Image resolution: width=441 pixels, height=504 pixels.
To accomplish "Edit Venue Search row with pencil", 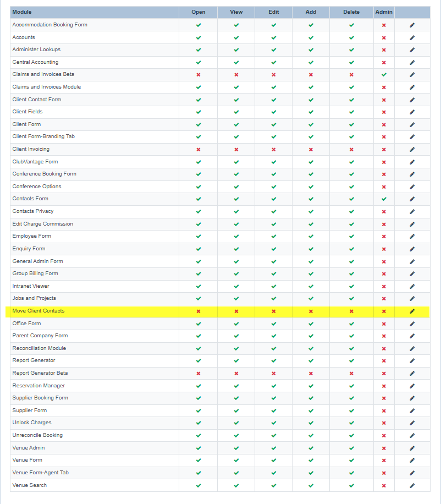I will [412, 485].
